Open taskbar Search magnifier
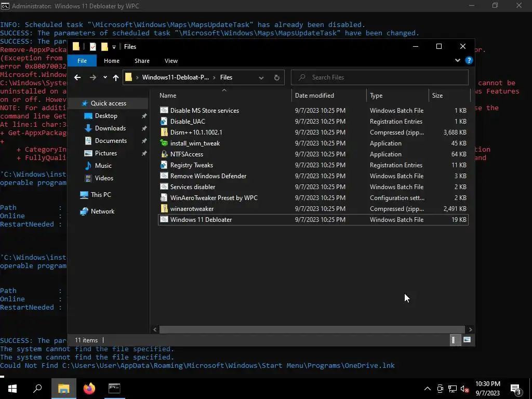 coord(37,389)
